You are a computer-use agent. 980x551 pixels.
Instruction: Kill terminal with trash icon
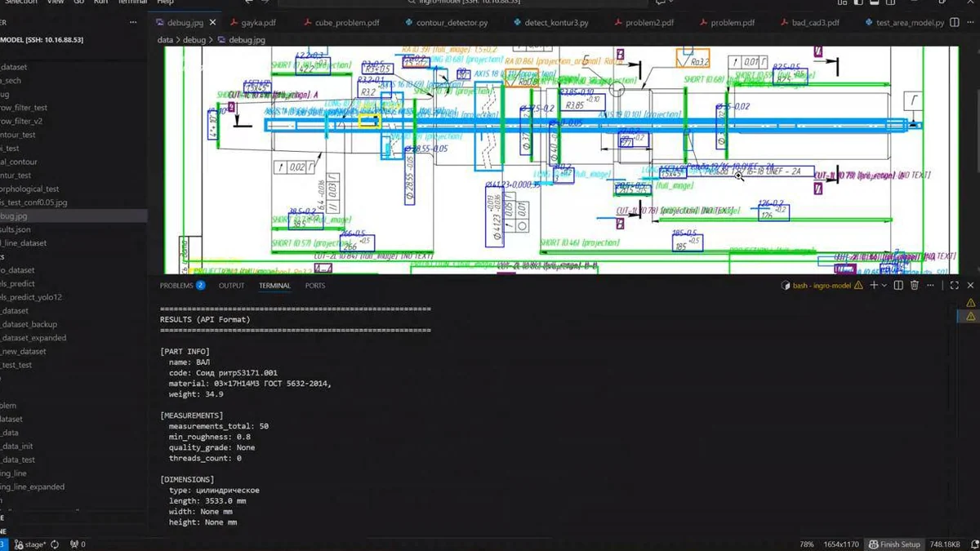click(915, 286)
